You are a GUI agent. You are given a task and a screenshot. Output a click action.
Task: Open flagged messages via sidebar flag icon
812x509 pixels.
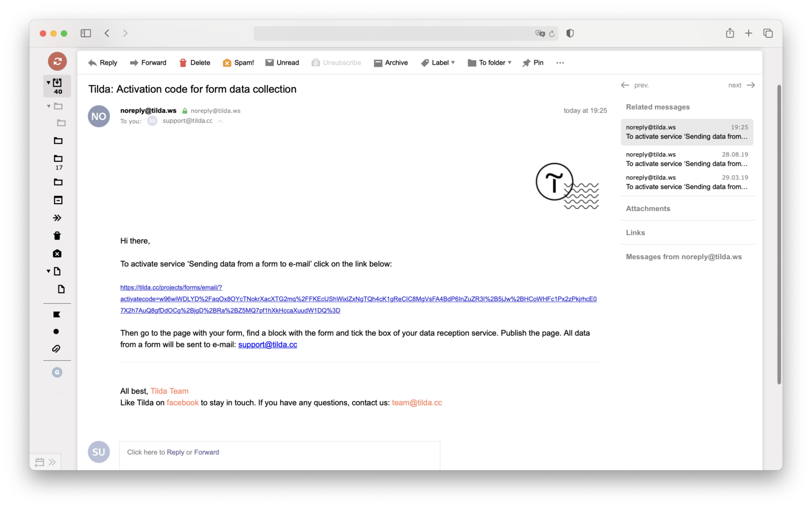[57, 314]
